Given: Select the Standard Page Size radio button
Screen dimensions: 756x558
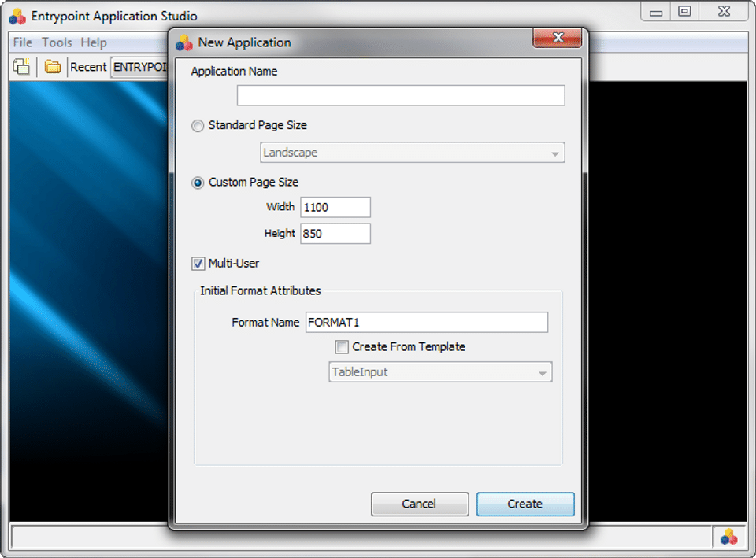Looking at the screenshot, I should [198, 126].
